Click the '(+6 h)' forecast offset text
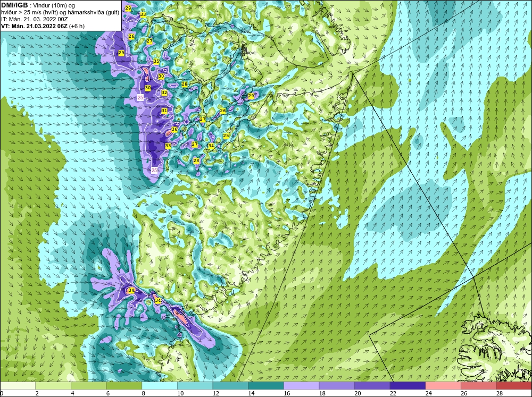532x397 pixels. (77, 26)
